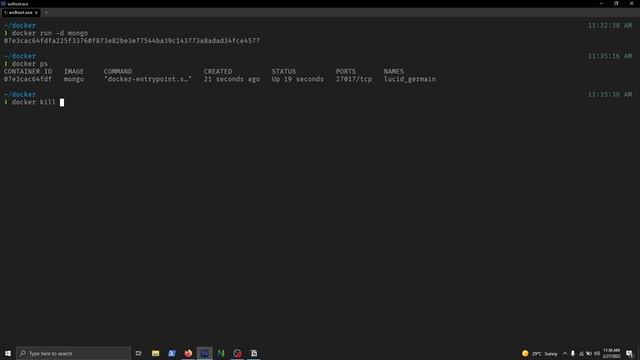Click the 'STATUS' column header
This screenshot has height=360, width=640.
[x=284, y=71]
